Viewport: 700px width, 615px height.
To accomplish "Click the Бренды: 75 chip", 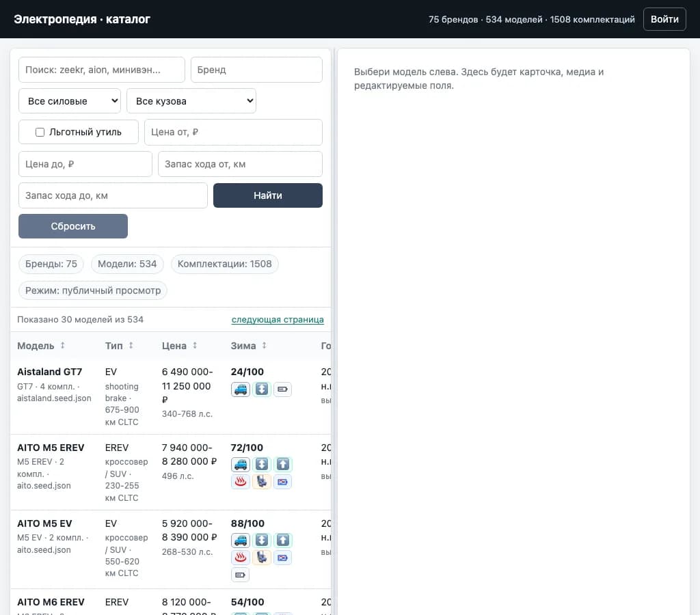I will (51, 264).
